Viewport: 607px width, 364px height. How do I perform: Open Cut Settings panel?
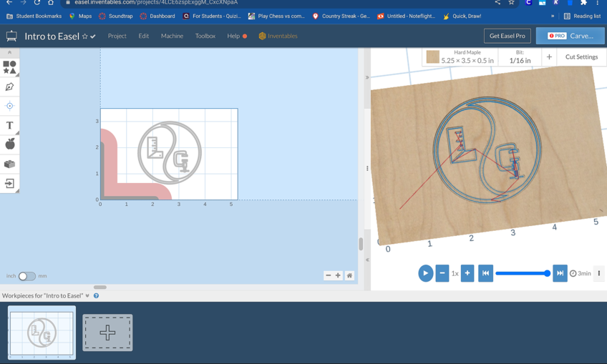tap(581, 57)
